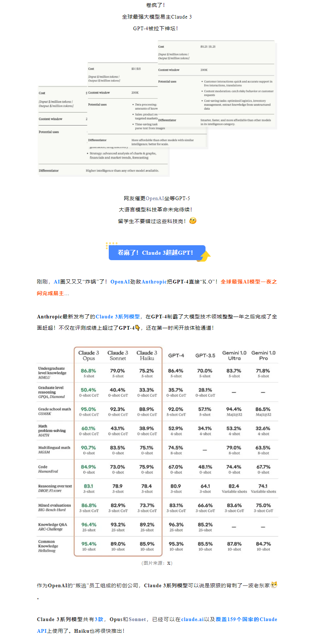This screenshot has width=315, height=644.
Task: Click the green 60.1% MATH Opus score
Action: [89, 428]
